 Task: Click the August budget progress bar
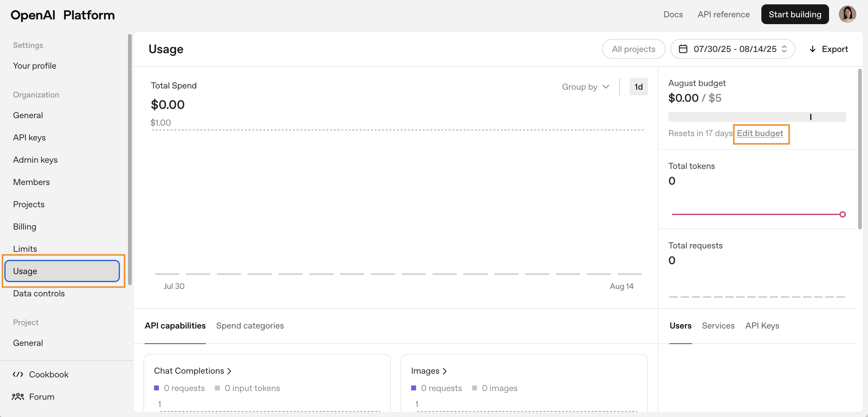click(757, 117)
